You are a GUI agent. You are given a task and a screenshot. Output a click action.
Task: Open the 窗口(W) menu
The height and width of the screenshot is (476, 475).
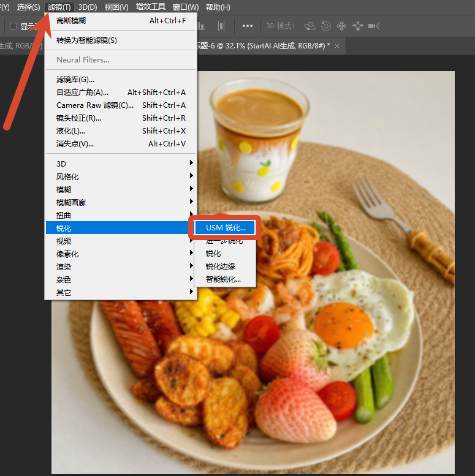pos(185,7)
